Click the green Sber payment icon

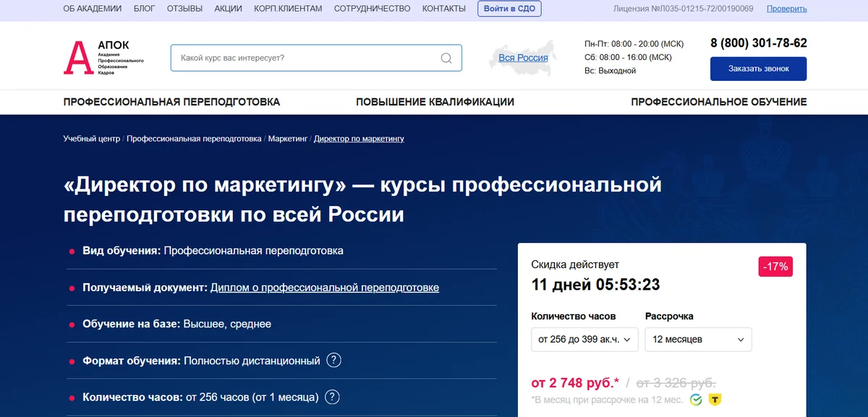(x=696, y=399)
